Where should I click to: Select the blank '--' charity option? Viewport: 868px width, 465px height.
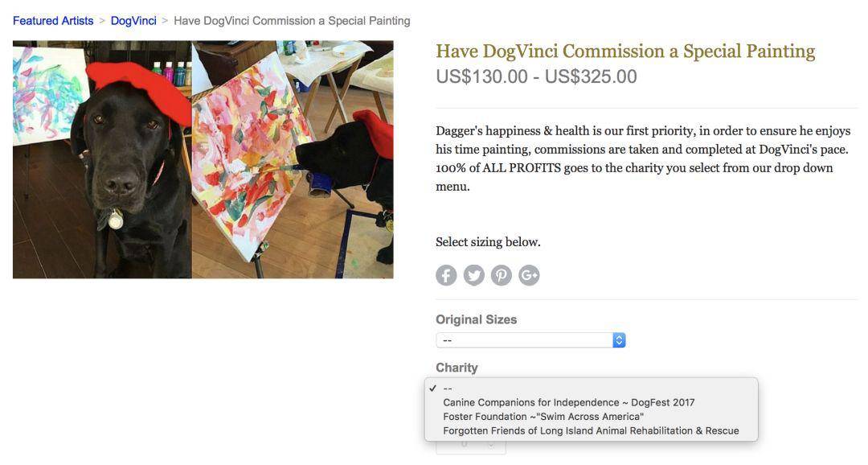coord(448,389)
